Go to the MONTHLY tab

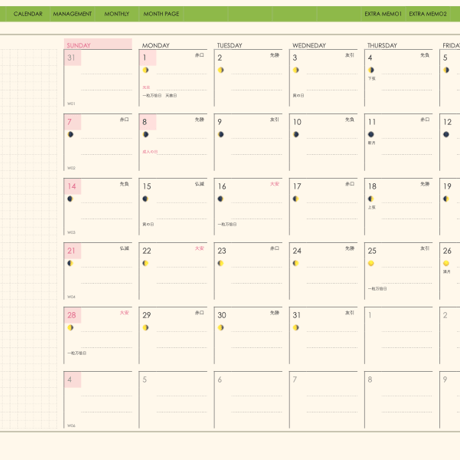[x=117, y=14]
